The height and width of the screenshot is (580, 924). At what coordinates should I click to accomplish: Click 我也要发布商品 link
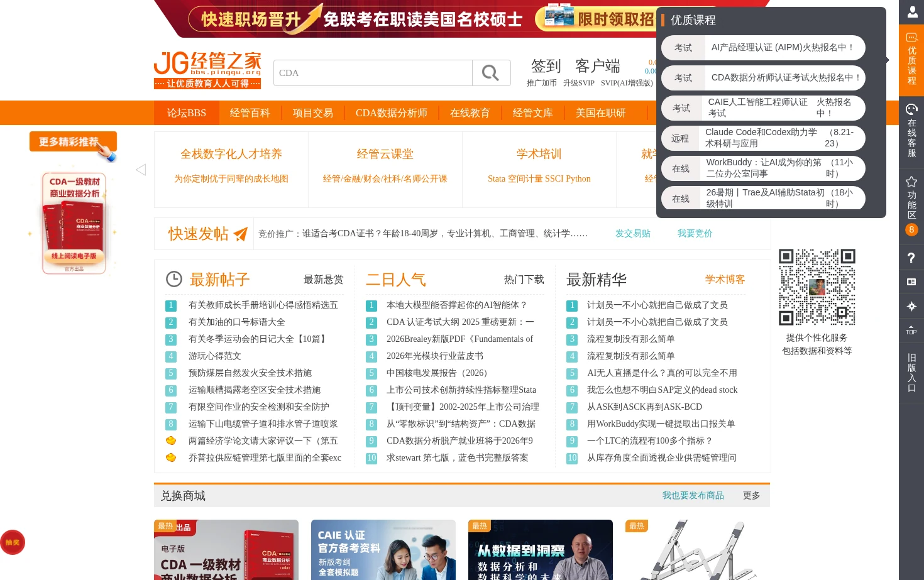coord(693,496)
